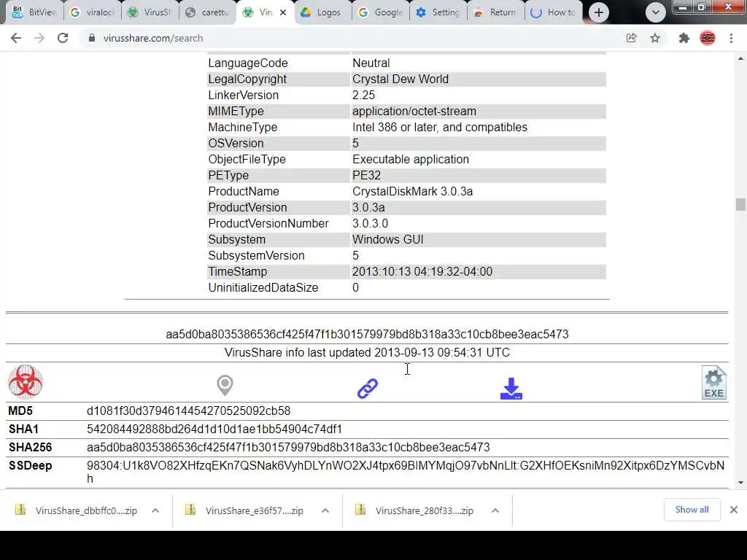Switch to the Return tab
Screen dimensions: 747x560
click(496, 12)
